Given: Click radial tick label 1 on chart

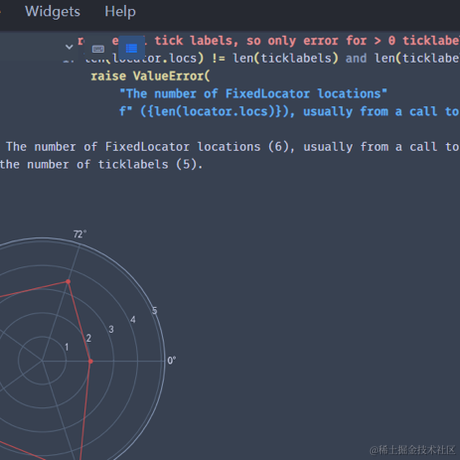Looking at the screenshot, I should pyautogui.click(x=67, y=347).
